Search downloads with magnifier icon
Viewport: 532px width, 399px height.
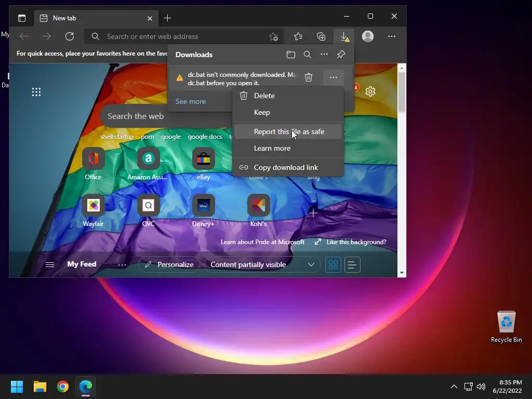(x=308, y=54)
